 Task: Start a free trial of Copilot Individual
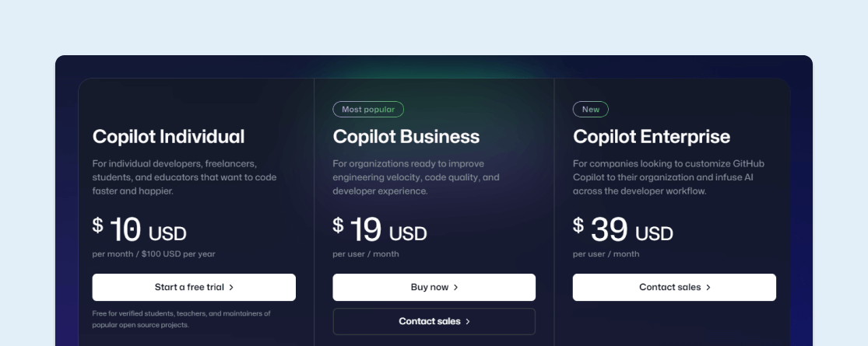194,288
